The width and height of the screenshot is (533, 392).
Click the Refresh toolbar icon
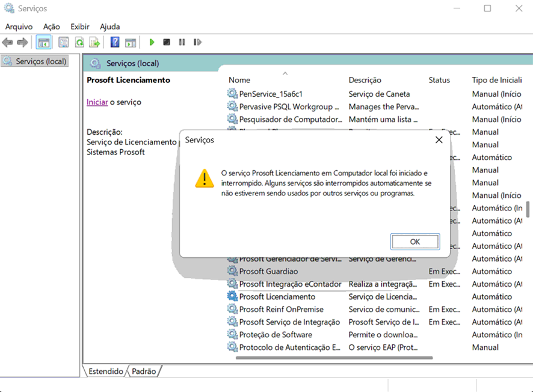(79, 43)
